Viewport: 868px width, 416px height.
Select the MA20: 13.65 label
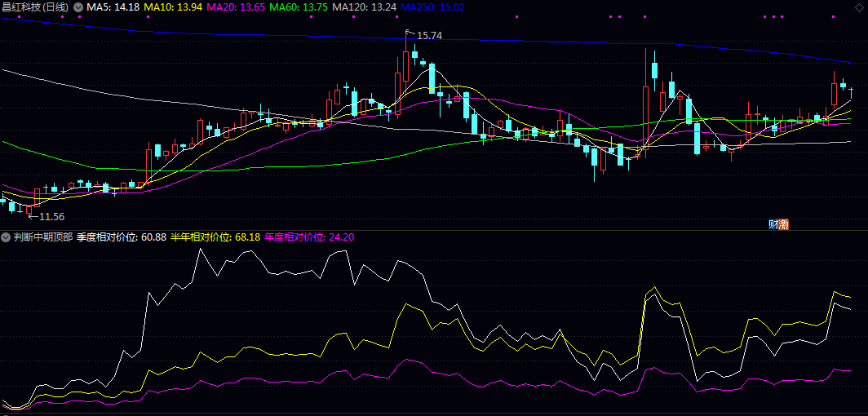(235, 7)
